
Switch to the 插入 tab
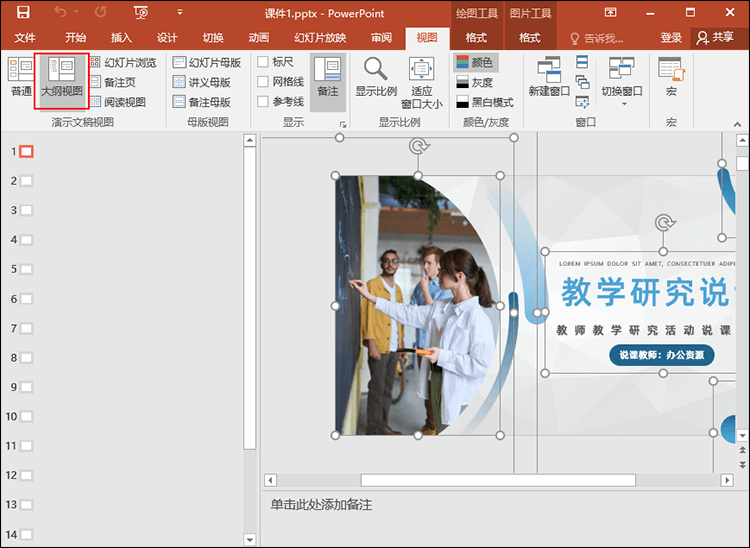[121, 38]
